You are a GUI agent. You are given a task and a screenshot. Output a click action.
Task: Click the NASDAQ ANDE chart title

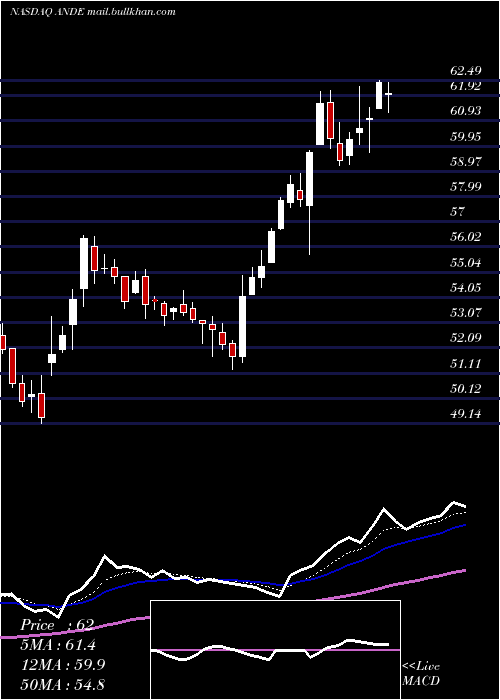click(x=93, y=12)
